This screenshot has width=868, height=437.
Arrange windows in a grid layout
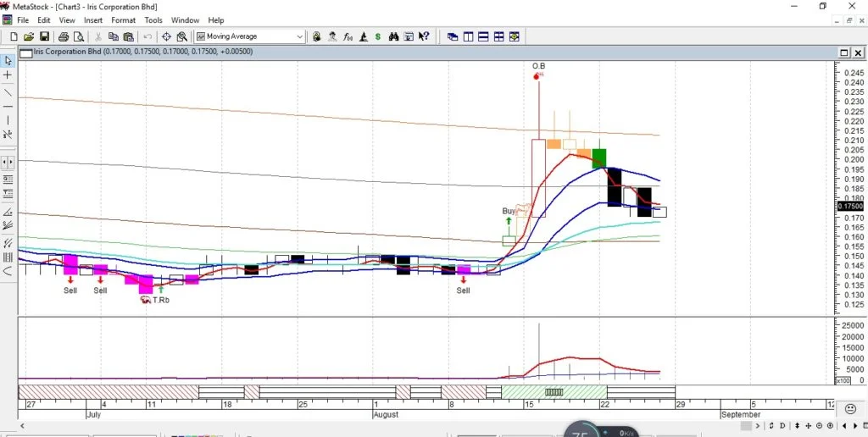pos(498,36)
